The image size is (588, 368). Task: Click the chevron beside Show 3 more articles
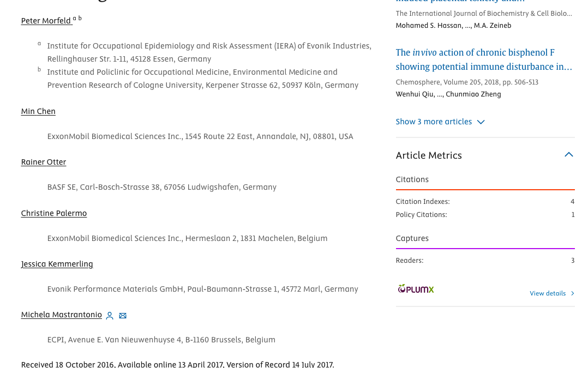point(481,122)
